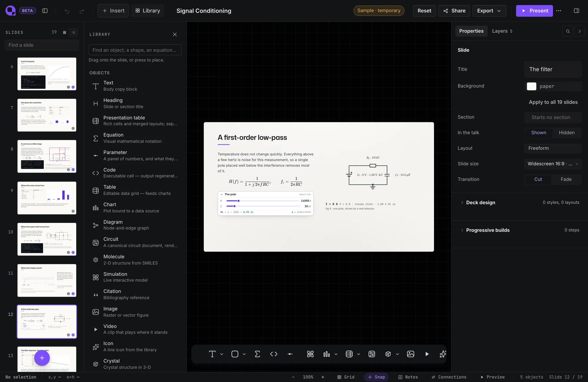Click the R slider in The pole panel
The image size is (588, 382).
click(263, 201)
